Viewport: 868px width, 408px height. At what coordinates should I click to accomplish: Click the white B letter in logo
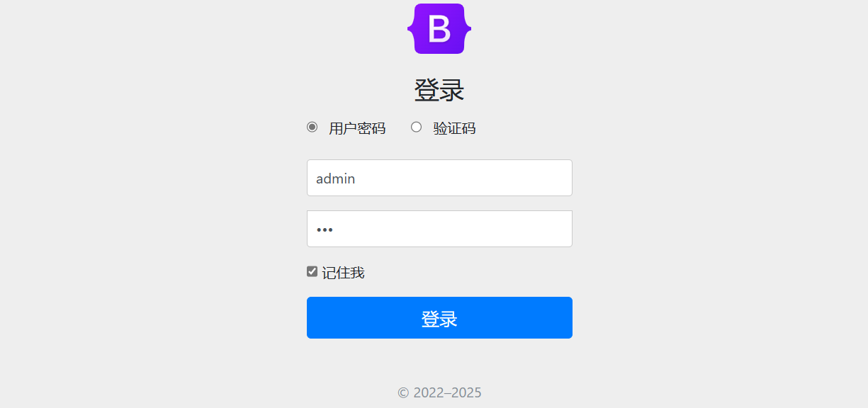point(439,29)
